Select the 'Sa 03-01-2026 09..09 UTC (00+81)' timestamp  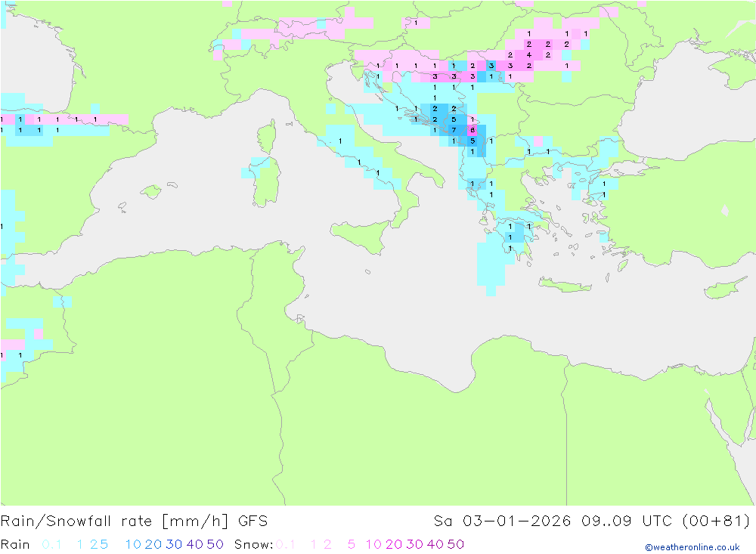tap(592, 522)
